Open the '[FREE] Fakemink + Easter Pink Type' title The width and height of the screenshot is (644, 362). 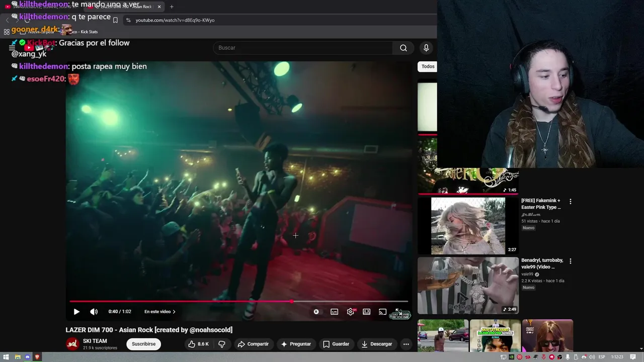(x=541, y=204)
